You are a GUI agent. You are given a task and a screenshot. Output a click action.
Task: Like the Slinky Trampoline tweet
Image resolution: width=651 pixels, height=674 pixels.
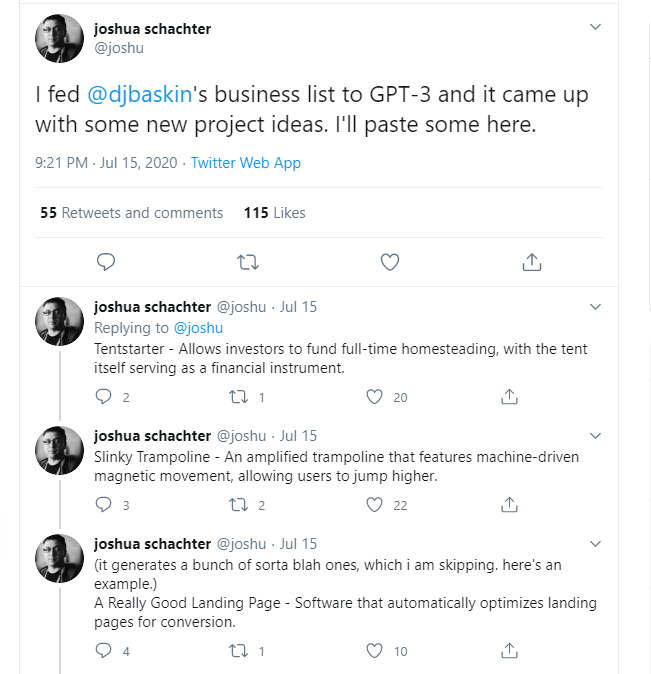(375, 505)
